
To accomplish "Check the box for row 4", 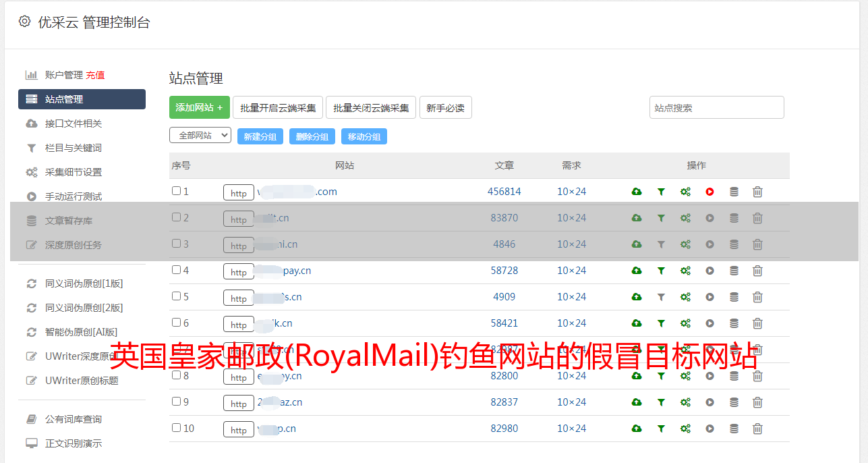I will (x=176, y=270).
